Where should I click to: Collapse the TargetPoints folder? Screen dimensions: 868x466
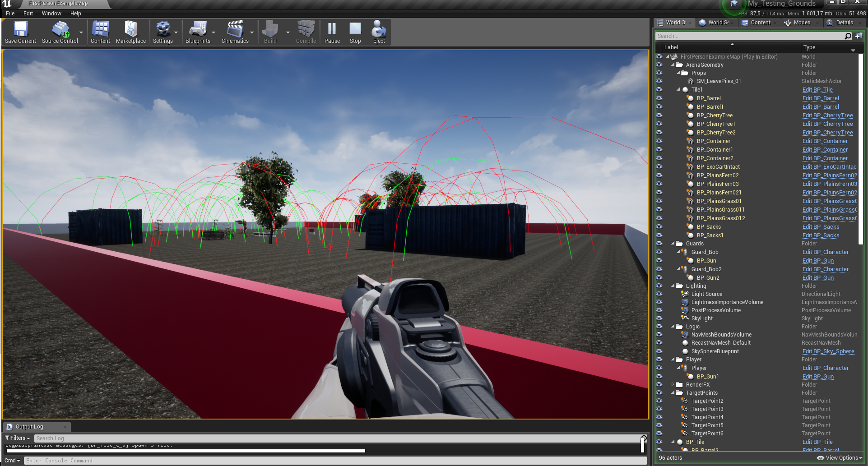pyautogui.click(x=673, y=393)
